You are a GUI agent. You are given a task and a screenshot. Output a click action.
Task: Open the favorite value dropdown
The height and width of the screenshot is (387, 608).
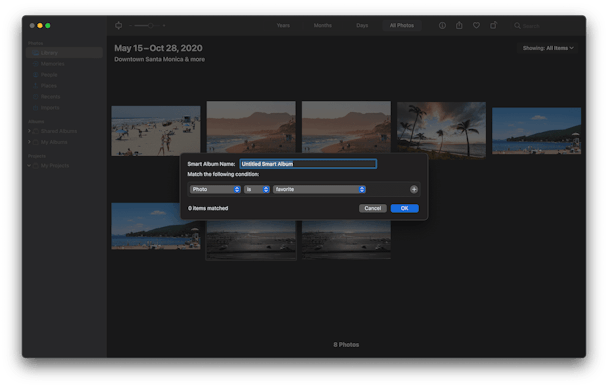319,189
